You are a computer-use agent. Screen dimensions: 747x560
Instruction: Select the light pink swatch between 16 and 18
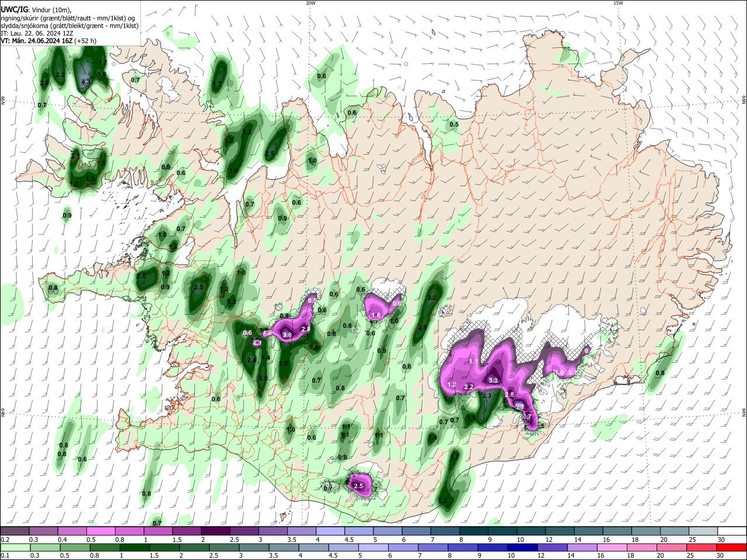[x=612, y=547]
